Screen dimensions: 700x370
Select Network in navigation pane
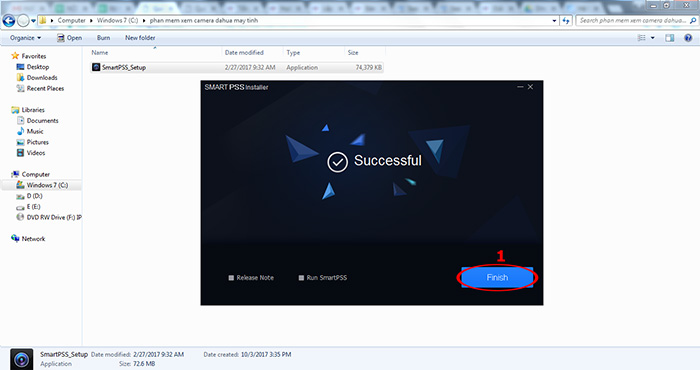pyautogui.click(x=33, y=239)
